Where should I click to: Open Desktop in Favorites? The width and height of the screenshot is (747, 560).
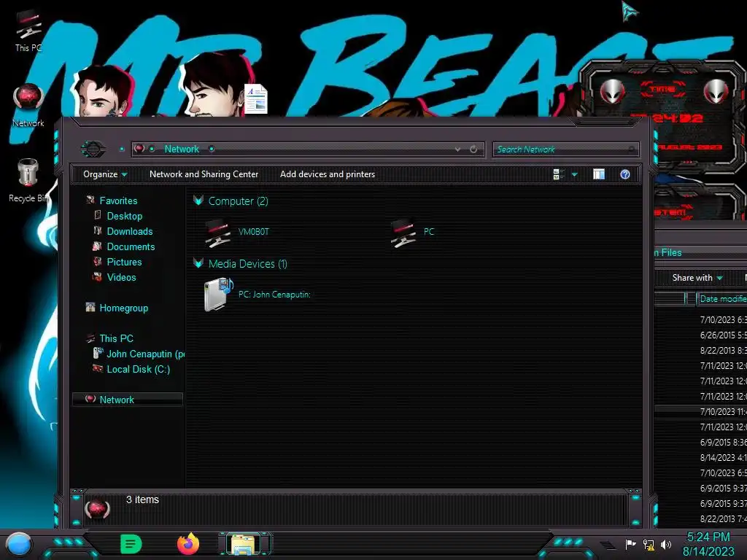tap(124, 216)
